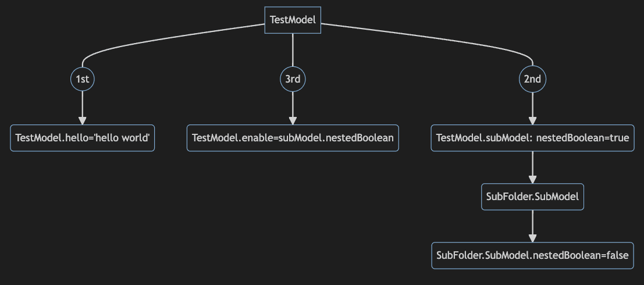Viewport: 644px width, 285px height.
Task: Select the SubFolder.SubModel node
Action: (532, 197)
